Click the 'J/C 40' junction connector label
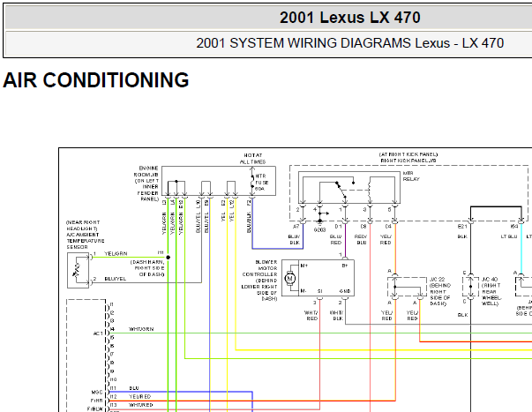 click(x=490, y=279)
